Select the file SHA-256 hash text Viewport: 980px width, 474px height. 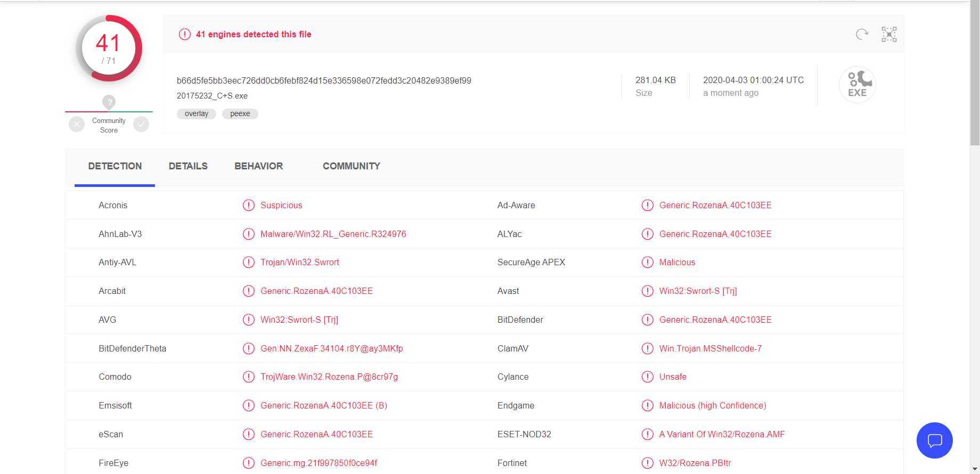click(x=324, y=80)
